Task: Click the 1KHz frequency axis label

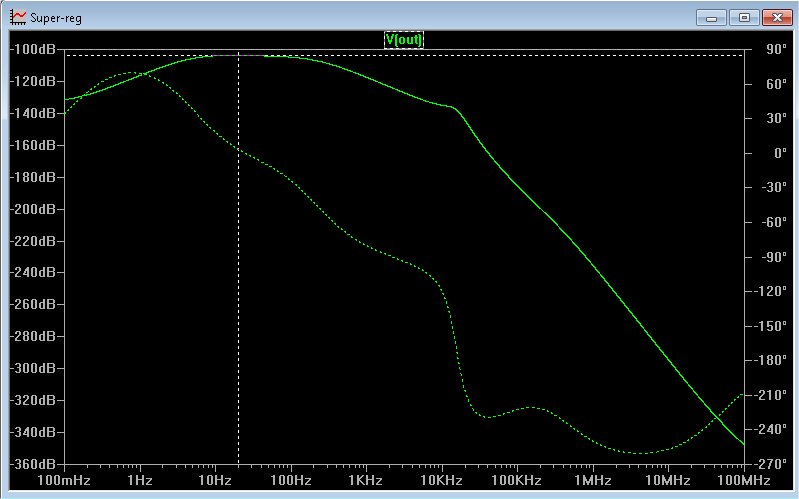Action: point(365,480)
